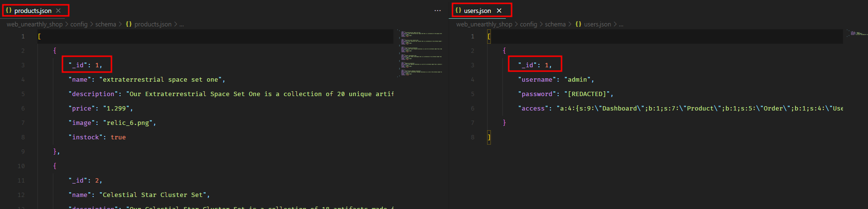Open products.json breadcrumb file segment
Viewport: 868px width, 209px height.
click(153, 24)
